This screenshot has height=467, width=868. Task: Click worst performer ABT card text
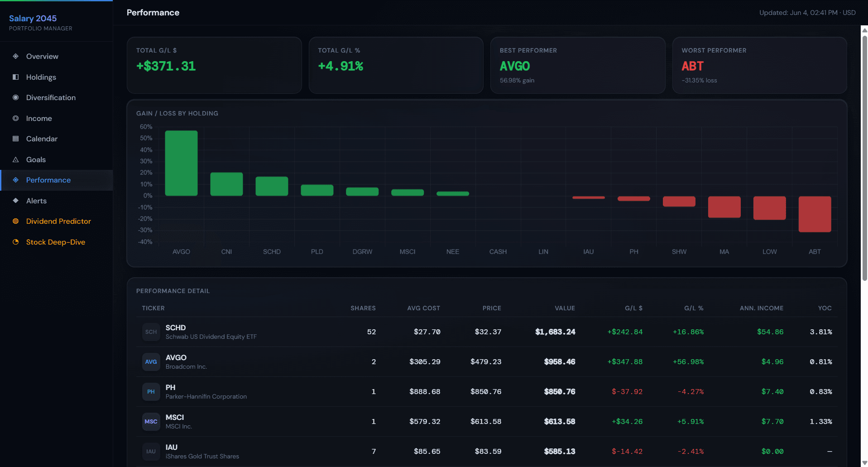[x=693, y=66]
